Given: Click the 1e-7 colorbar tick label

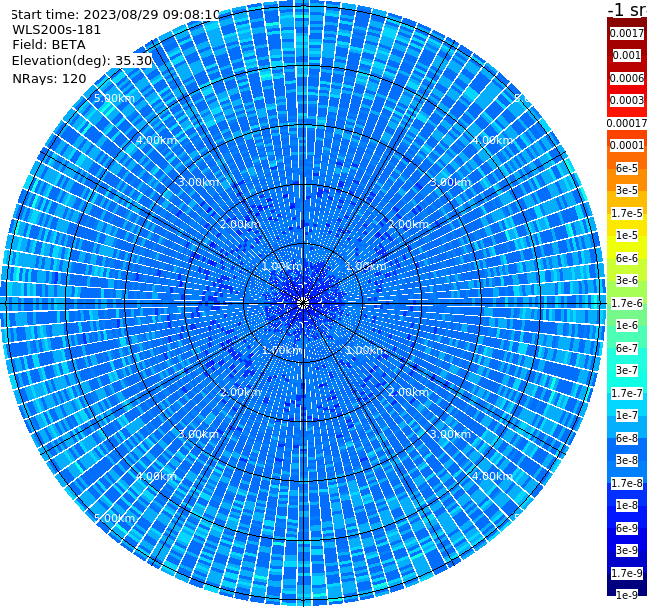Looking at the screenshot, I should click(626, 416).
